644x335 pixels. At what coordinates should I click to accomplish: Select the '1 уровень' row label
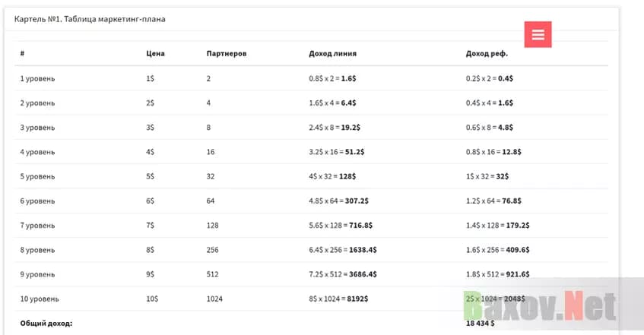pos(37,78)
